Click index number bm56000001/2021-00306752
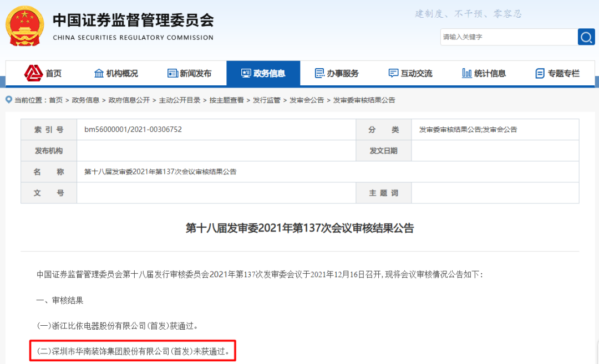Image resolution: width=599 pixels, height=364 pixels. click(x=133, y=129)
